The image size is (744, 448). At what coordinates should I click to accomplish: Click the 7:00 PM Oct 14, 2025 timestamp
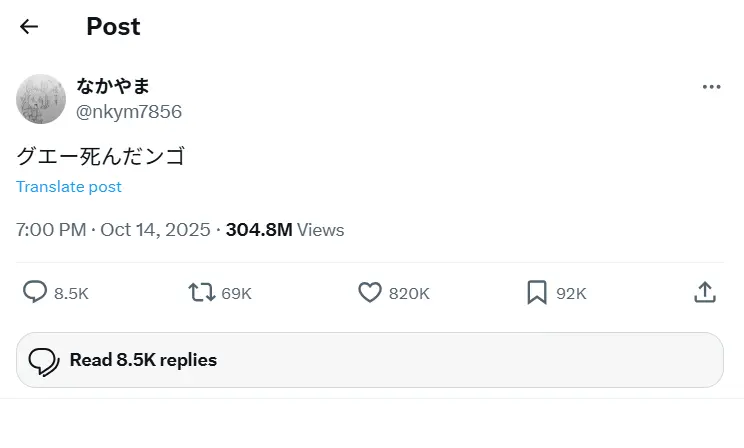coord(112,230)
